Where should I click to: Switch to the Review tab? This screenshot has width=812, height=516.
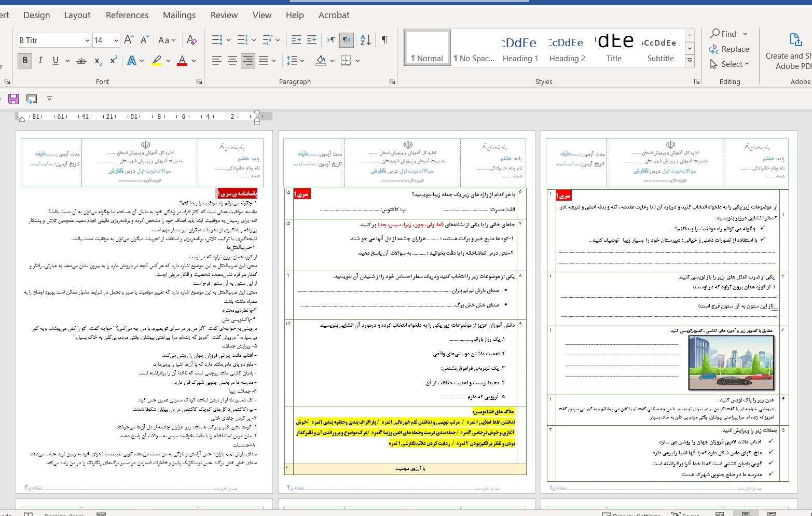click(x=224, y=15)
